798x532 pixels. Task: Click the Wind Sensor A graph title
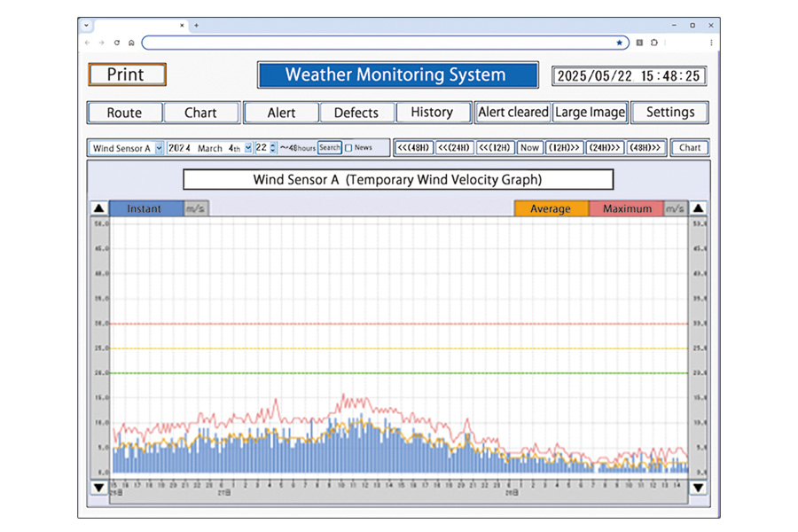[398, 180]
